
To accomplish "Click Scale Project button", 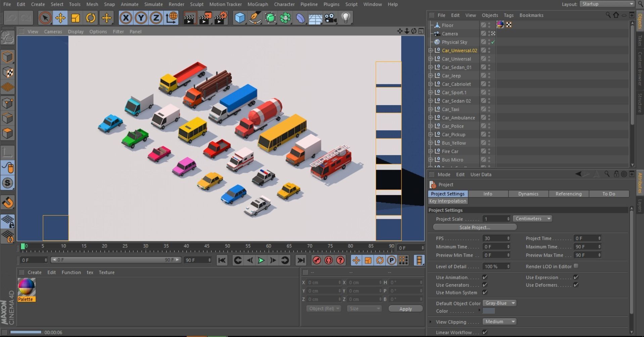I will click(x=475, y=227).
